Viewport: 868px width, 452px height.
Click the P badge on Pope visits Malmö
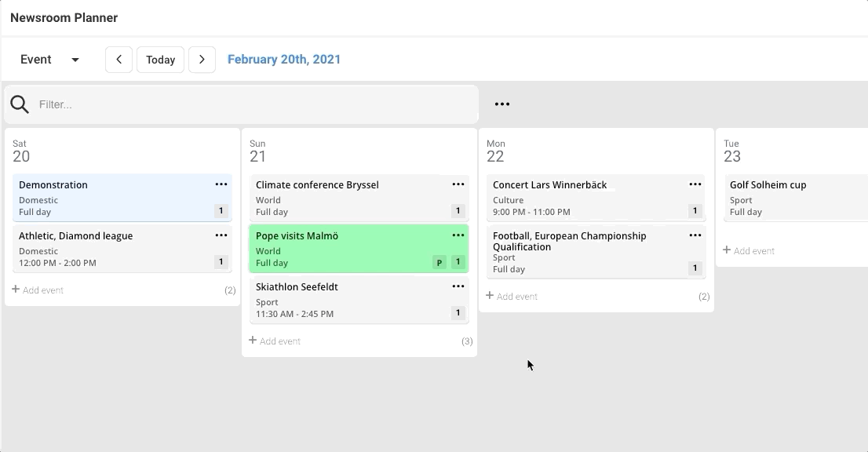[x=439, y=262]
